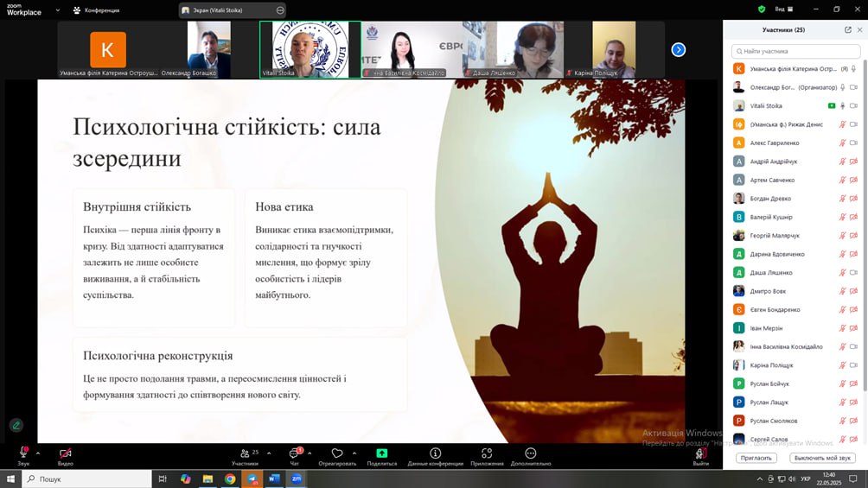Open the Вид view layout menu

point(784,10)
